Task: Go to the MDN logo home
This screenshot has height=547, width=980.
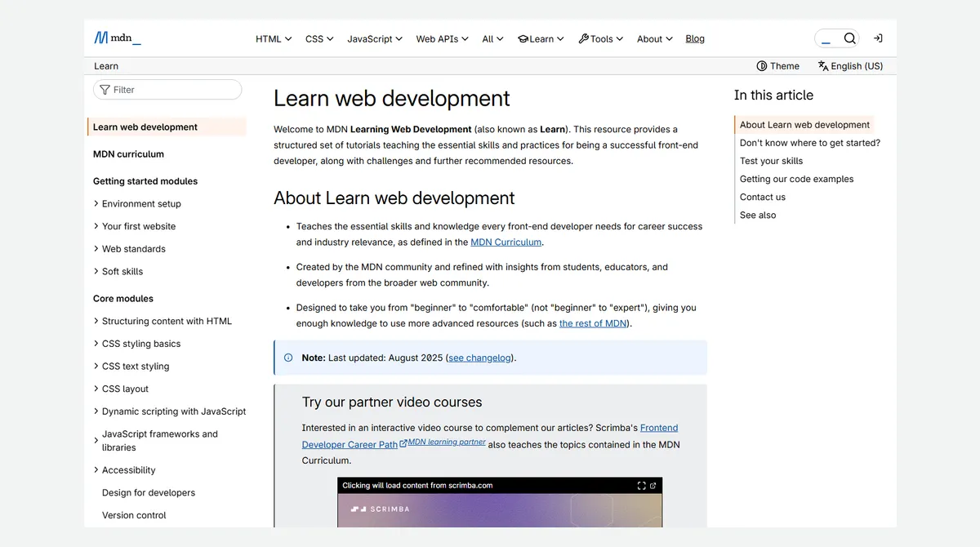Action: (x=118, y=38)
